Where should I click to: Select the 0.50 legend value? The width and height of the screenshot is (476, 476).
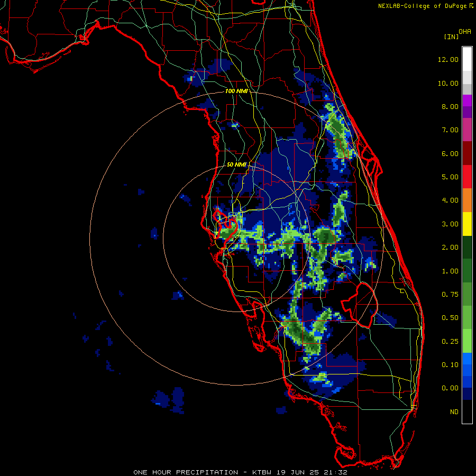[450, 318]
